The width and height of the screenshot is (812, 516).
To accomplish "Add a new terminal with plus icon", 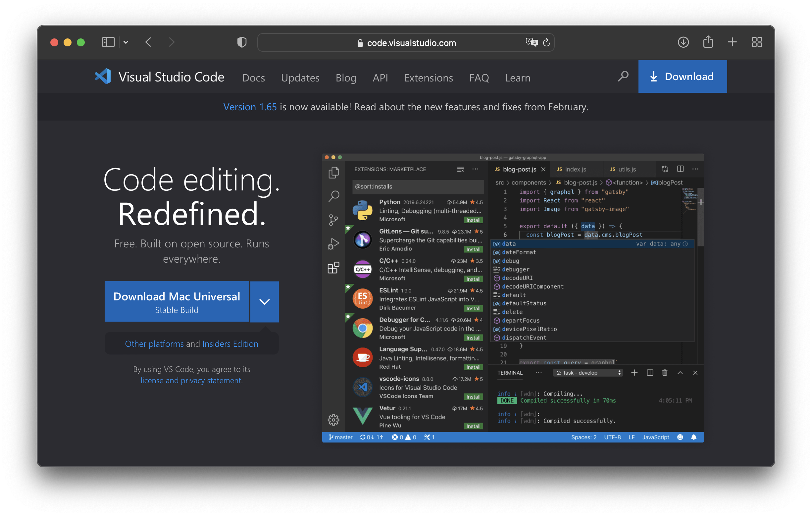I will tap(634, 373).
